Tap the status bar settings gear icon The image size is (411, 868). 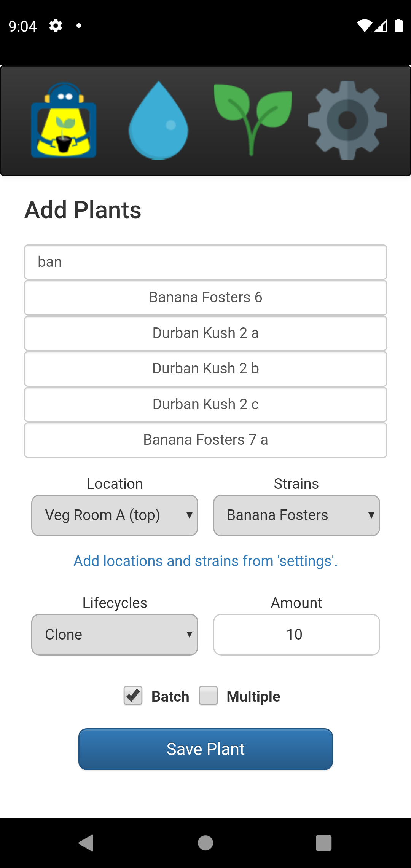click(56, 26)
